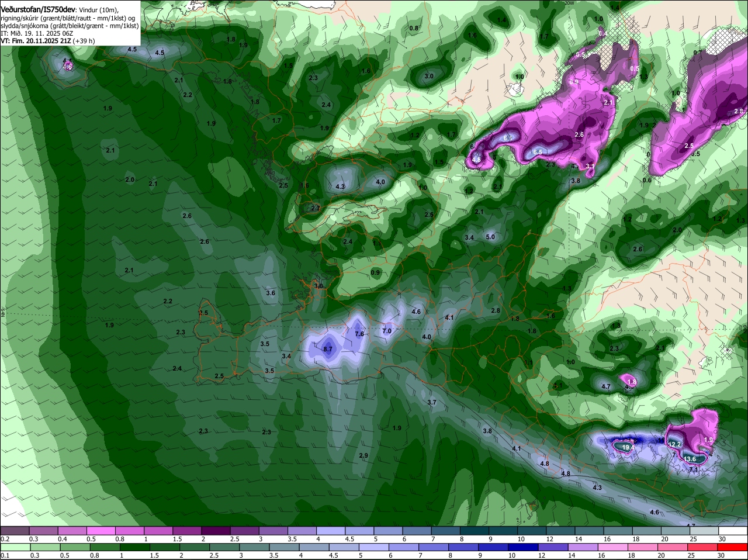
Task: Select the 7.6 precipitation value
Action: point(359,334)
